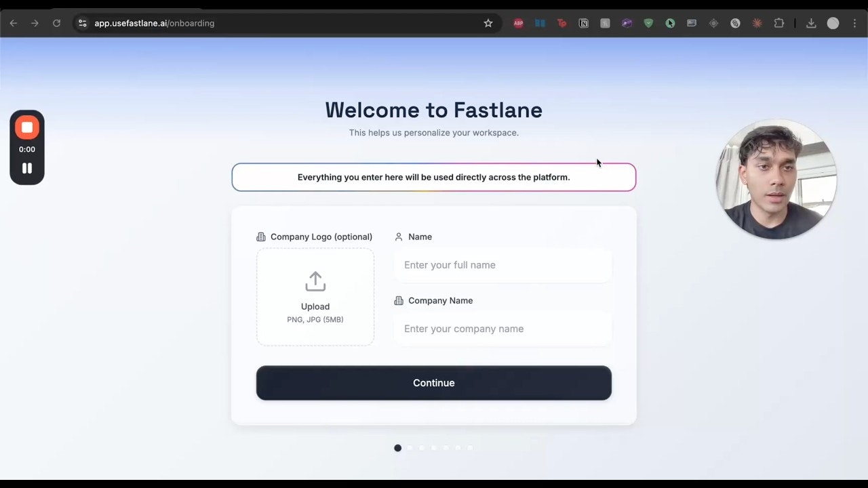
Task: Click the Enter your company name field
Action: pos(502,329)
